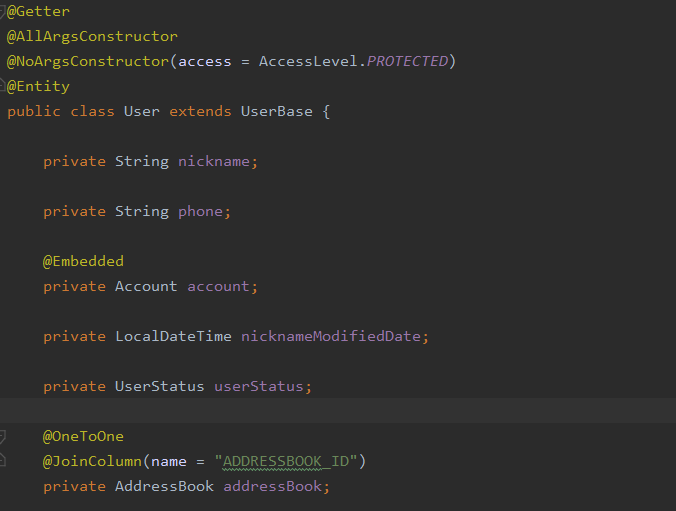Click the @Entity annotation
The height and width of the screenshot is (511, 676).
[x=38, y=87]
